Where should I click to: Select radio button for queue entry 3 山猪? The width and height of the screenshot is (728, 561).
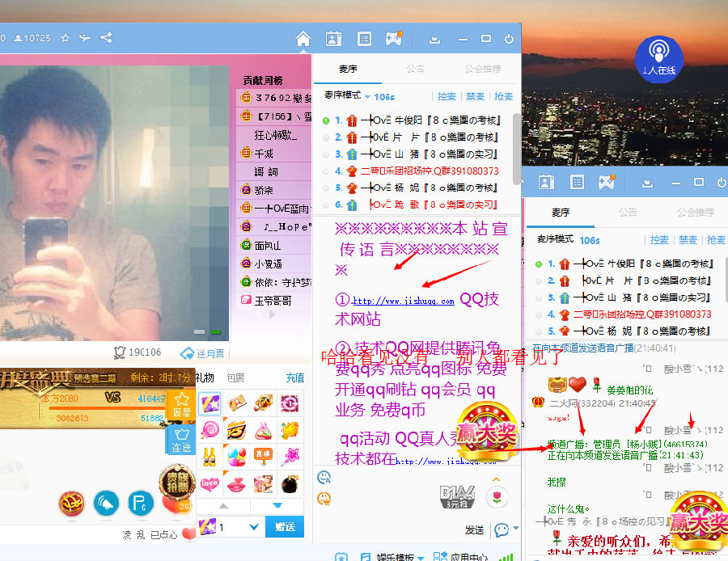[326, 154]
